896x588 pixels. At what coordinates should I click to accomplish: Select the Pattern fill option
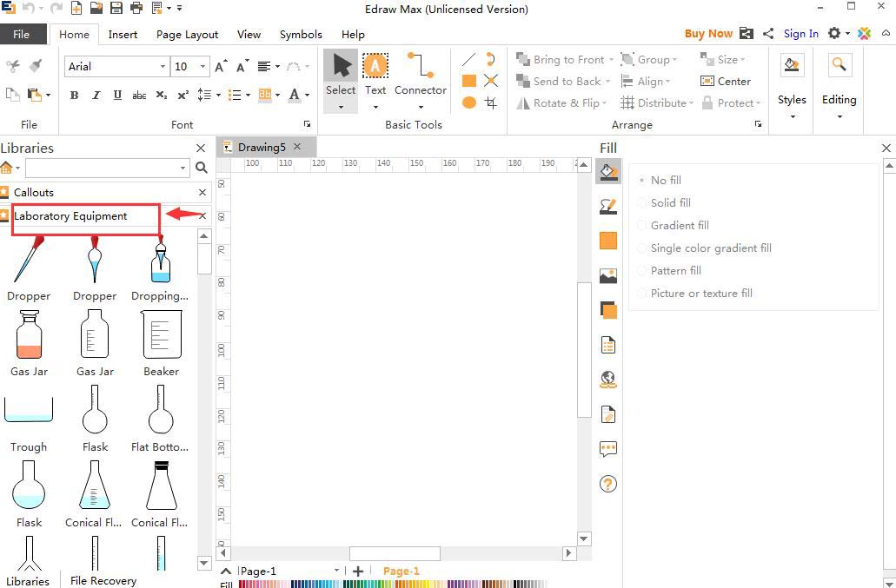[669, 271]
